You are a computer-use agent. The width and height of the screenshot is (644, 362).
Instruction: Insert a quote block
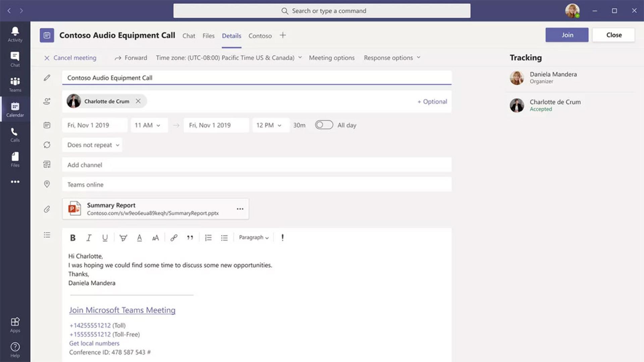190,238
